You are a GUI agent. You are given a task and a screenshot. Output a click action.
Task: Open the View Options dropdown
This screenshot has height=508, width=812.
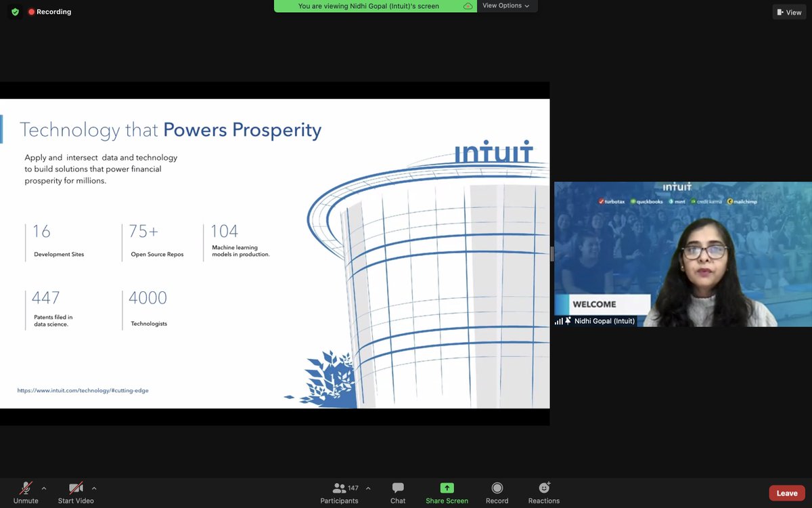click(x=507, y=5)
